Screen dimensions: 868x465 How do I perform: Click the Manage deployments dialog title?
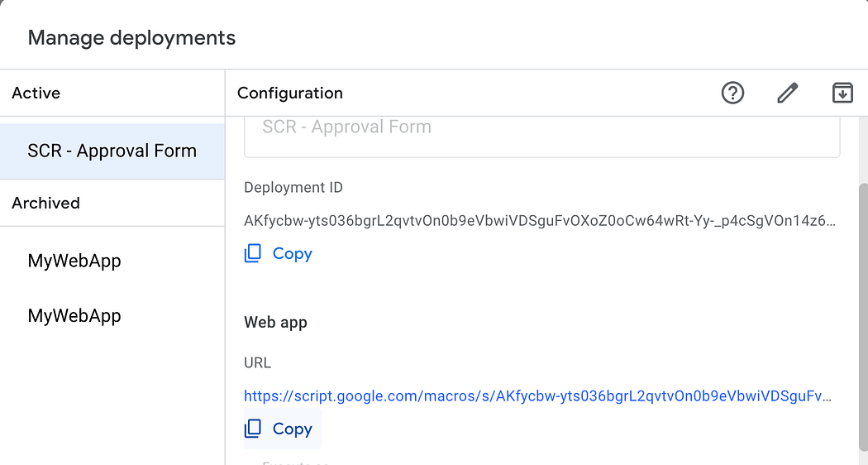[131, 38]
